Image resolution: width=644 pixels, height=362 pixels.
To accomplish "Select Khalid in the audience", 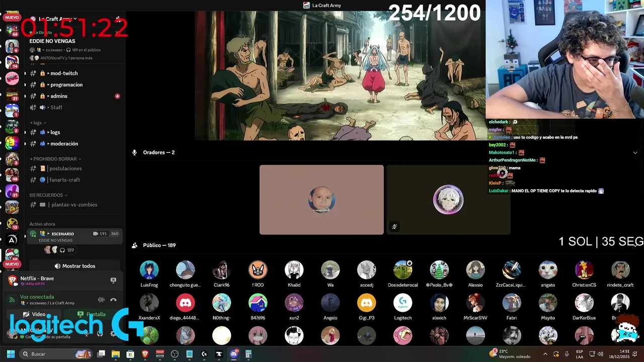I will 294,270.
